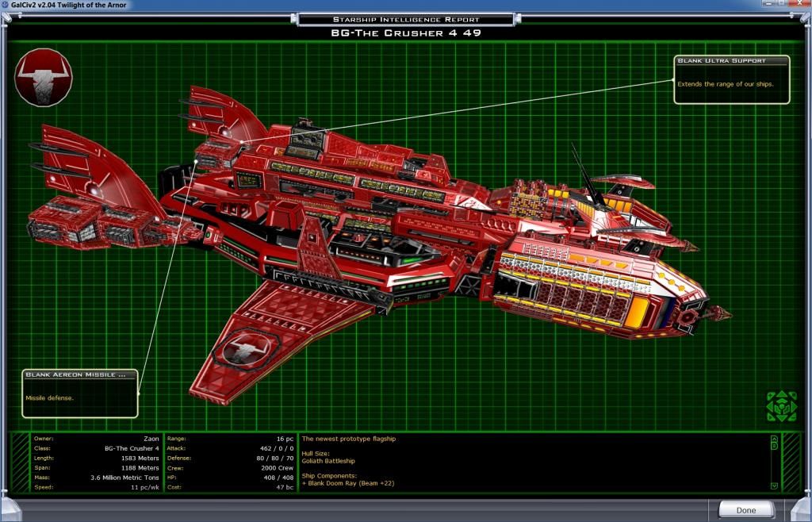Click the span value 1188 Meters
812x522 pixels.
[x=140, y=468]
